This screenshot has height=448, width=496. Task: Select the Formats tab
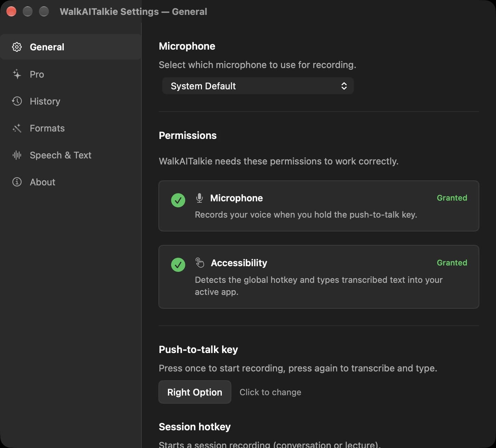71,128
